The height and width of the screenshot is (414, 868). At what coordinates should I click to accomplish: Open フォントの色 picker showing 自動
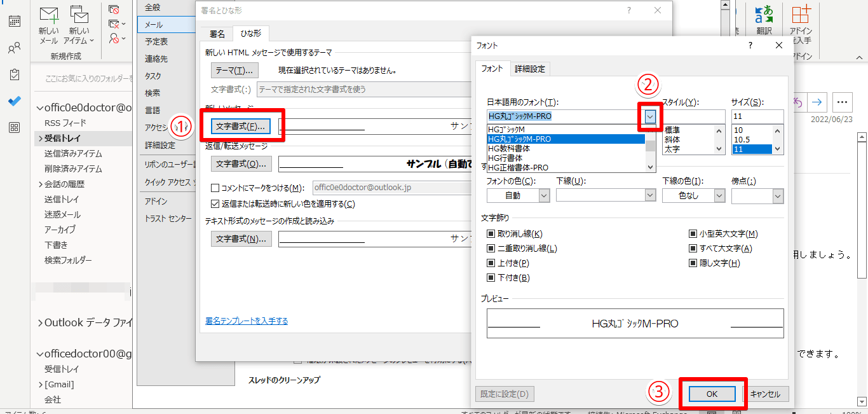[518, 196]
